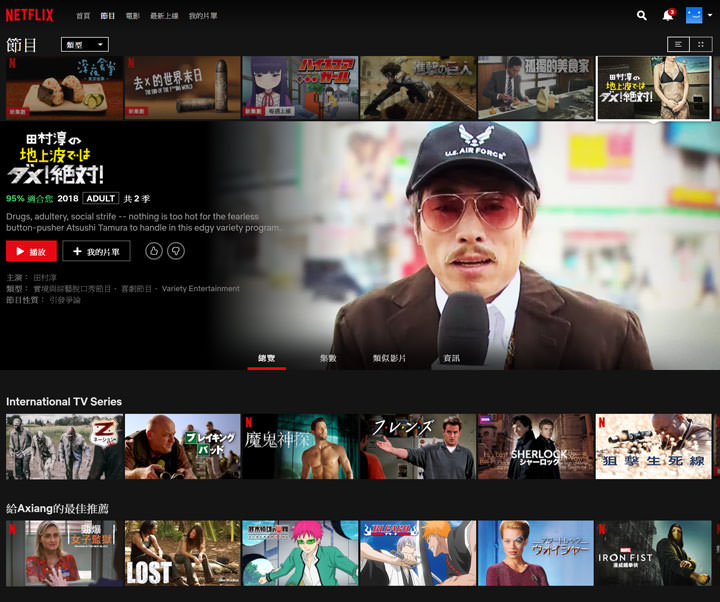The height and width of the screenshot is (602, 720).
Task: Open 喜劇節目 genre link
Action: pyautogui.click(x=136, y=289)
